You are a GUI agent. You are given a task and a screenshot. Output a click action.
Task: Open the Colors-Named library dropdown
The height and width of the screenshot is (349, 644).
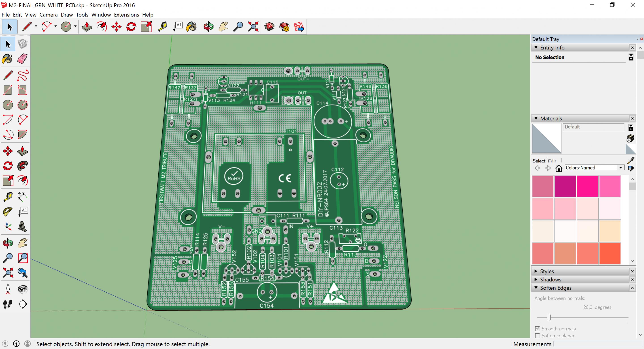pos(621,168)
